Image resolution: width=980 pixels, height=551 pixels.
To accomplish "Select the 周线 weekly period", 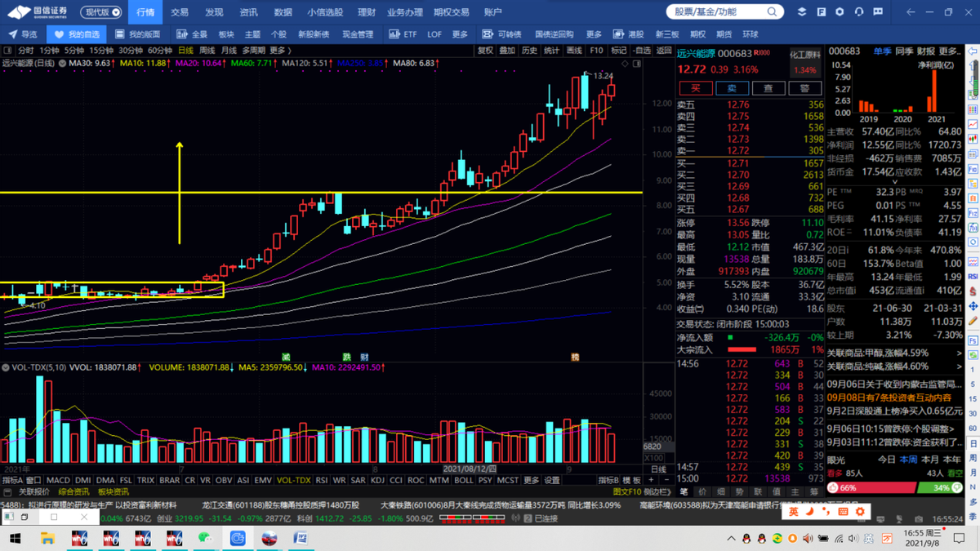I will 207,51.
